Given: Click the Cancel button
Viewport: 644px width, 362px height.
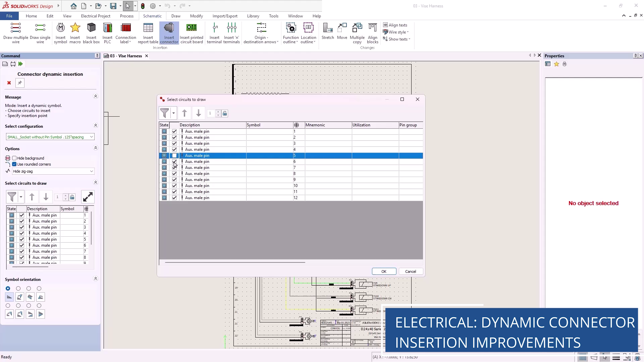Looking at the screenshot, I should [x=410, y=271].
